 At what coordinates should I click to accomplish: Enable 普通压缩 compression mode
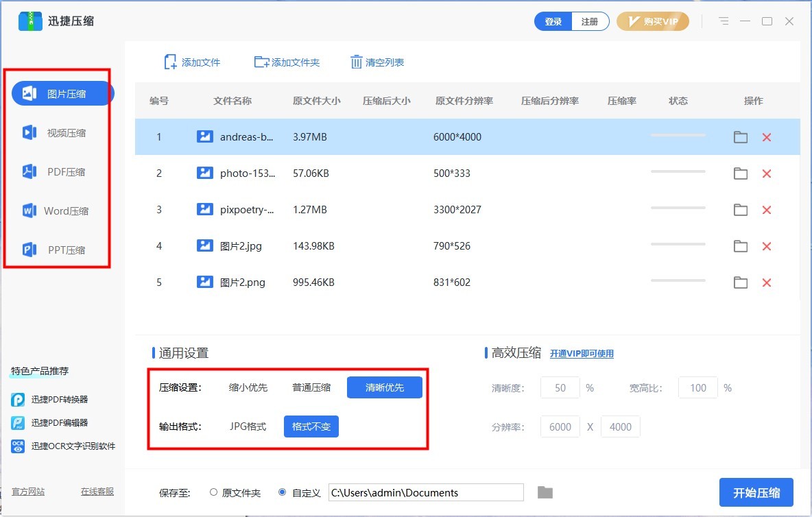click(x=311, y=387)
